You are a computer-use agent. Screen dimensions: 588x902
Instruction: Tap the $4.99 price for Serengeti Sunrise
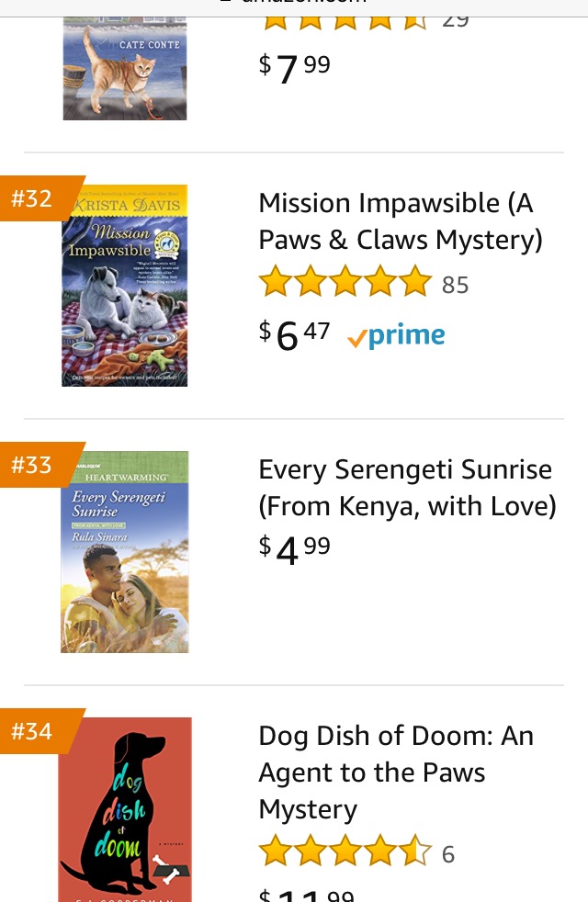(x=294, y=549)
